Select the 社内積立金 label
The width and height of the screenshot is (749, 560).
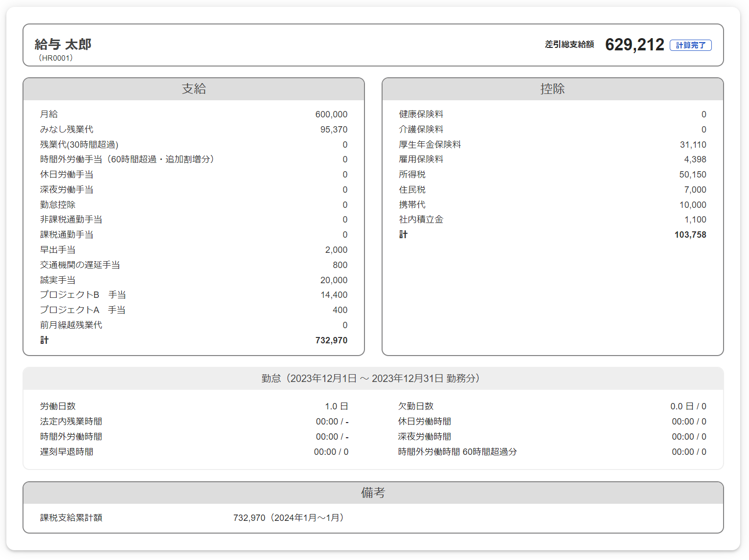coord(421,220)
